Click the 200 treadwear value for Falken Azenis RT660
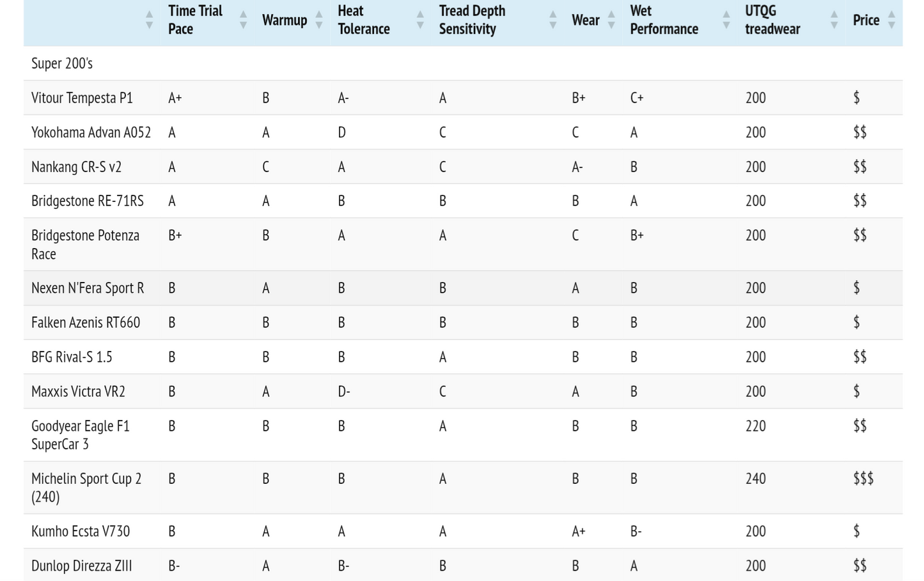 pos(756,322)
